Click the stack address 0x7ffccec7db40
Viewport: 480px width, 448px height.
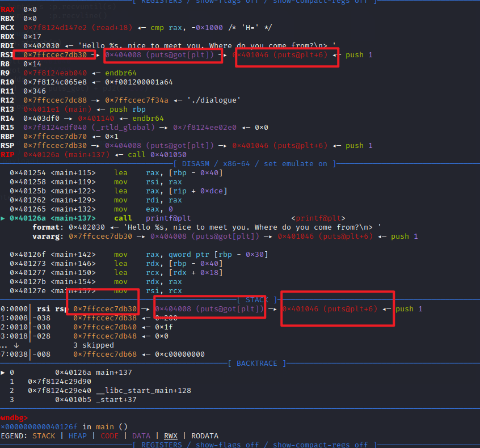tap(105, 327)
